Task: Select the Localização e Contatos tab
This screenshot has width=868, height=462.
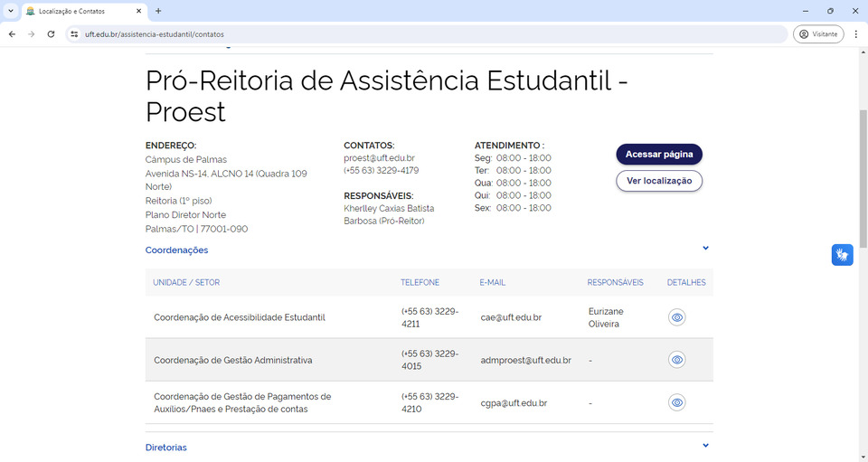Action: [77, 11]
